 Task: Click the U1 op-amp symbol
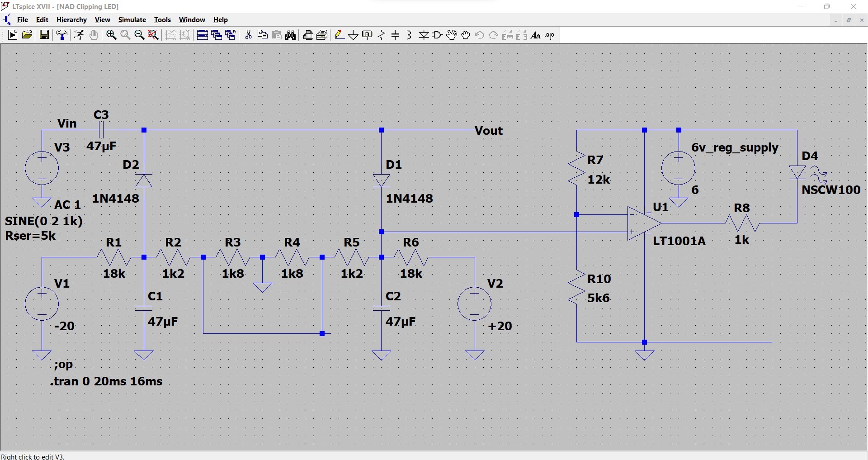pyautogui.click(x=644, y=223)
